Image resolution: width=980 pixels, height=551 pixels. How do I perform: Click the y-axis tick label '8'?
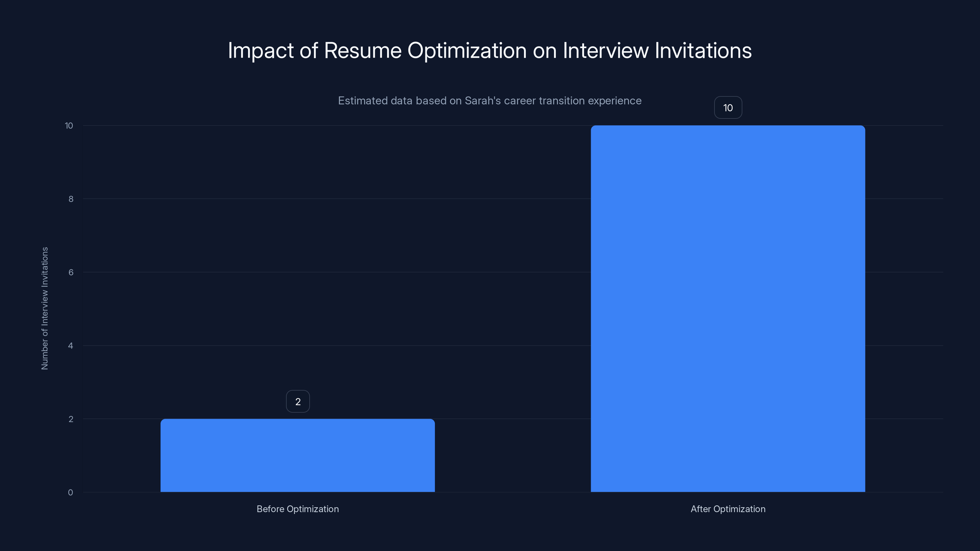[71, 199]
